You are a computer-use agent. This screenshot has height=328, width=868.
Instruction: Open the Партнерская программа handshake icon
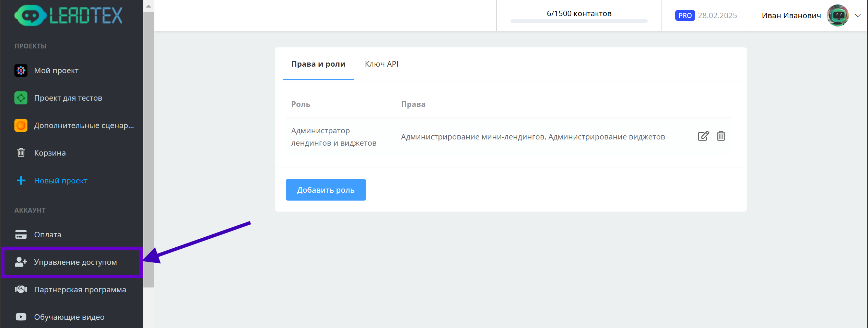(x=21, y=290)
